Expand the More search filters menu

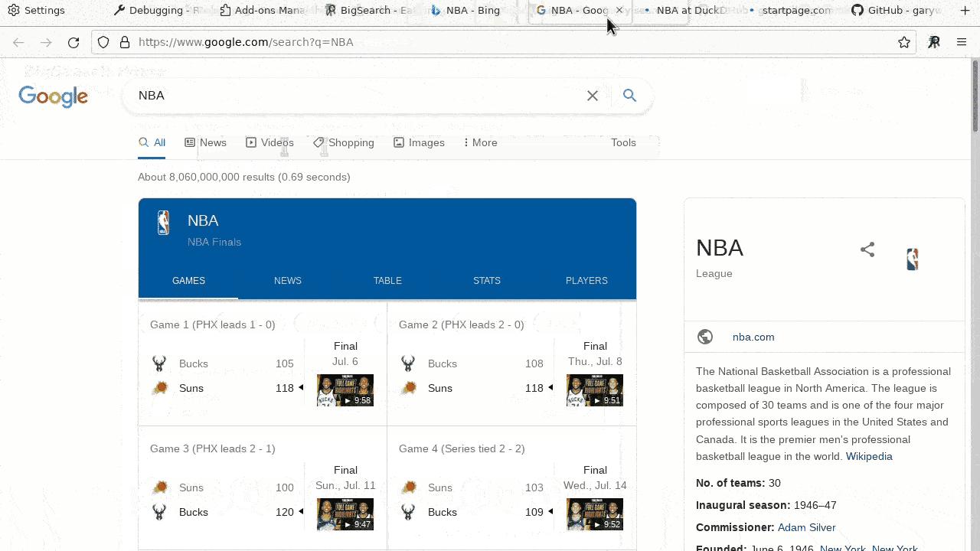pyautogui.click(x=481, y=142)
